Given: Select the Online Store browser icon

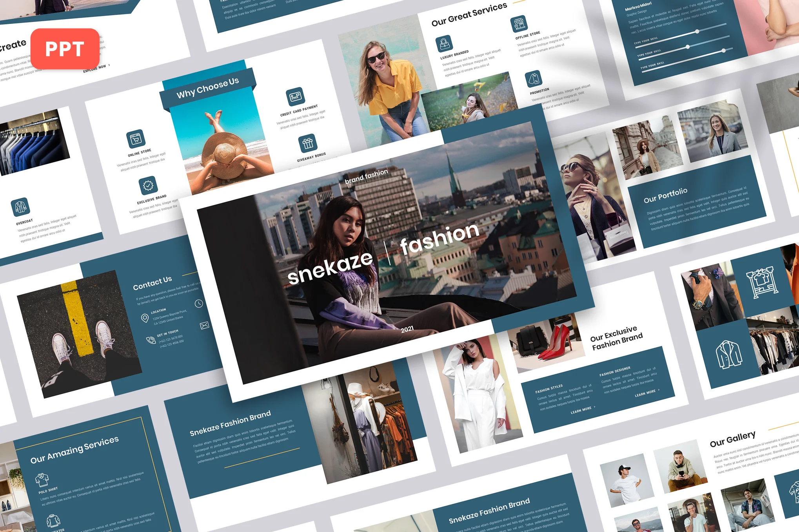Looking at the screenshot, I should 135,139.
